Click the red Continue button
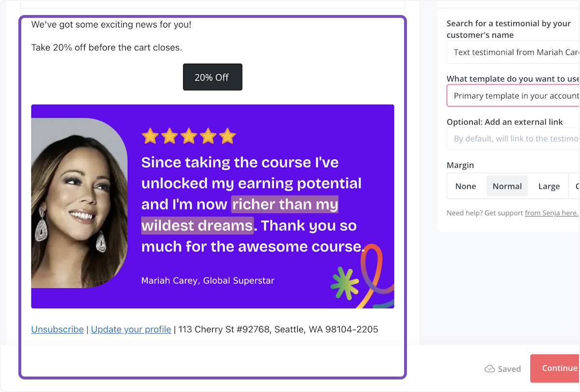Screen dimensions: 580x392 [x=556, y=368]
